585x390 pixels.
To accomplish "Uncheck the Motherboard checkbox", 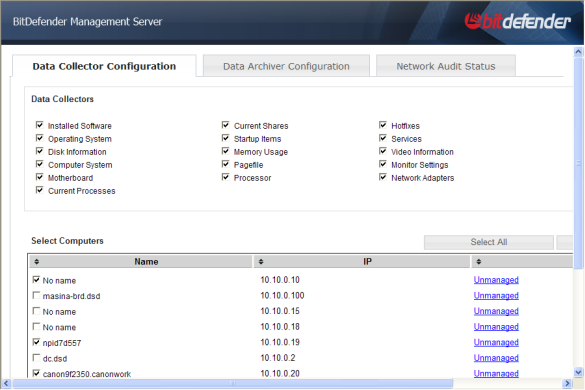I will coord(40,177).
